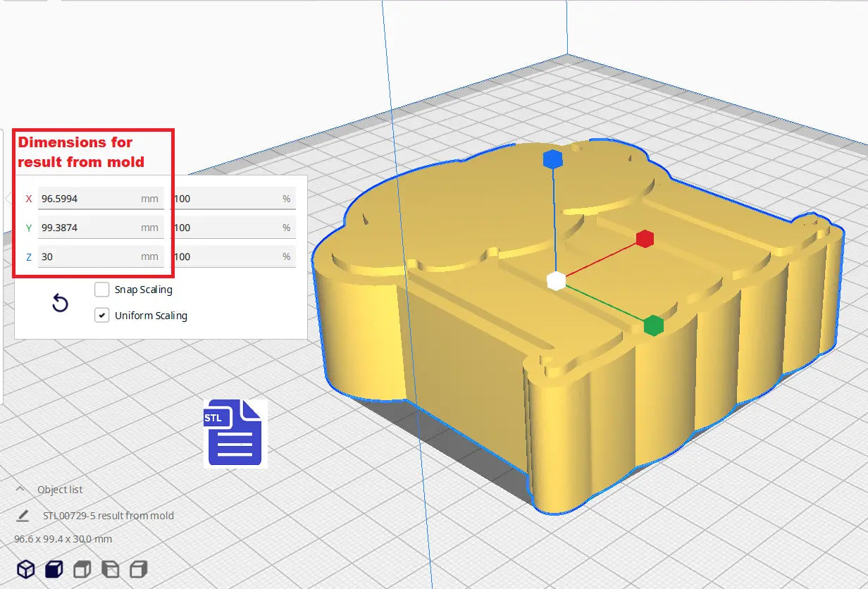This screenshot has height=589, width=868.
Task: Select STL00729-5 result from mold object
Action: click(108, 516)
